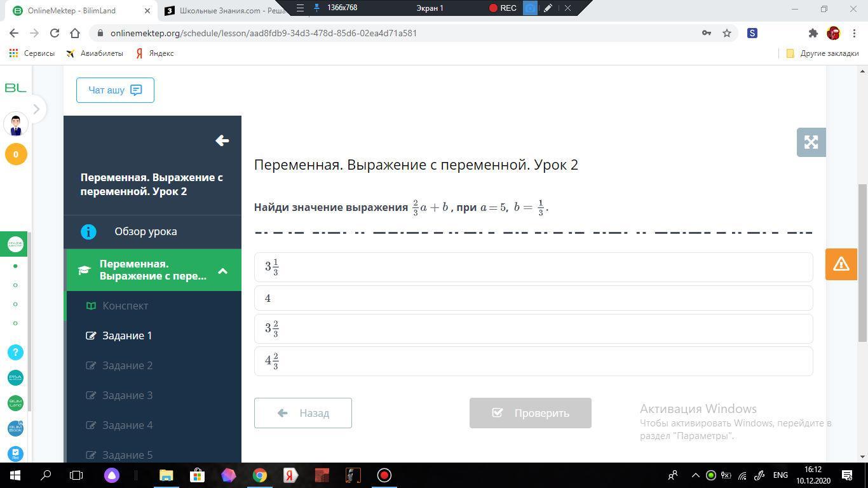
Task: Collapse the lesson section chevron
Action: (x=222, y=271)
